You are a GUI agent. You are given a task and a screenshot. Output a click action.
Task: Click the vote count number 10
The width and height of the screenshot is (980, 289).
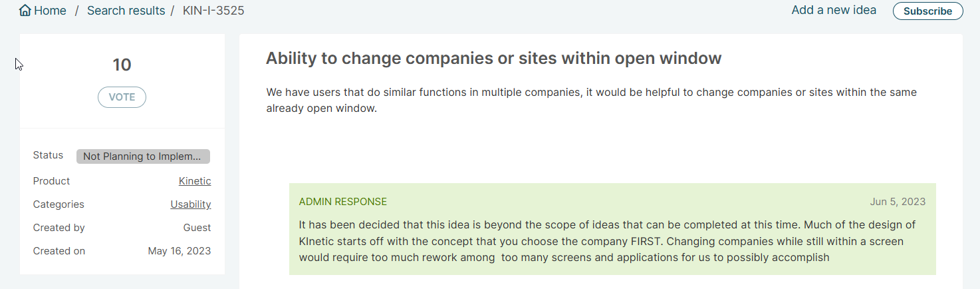point(122,65)
